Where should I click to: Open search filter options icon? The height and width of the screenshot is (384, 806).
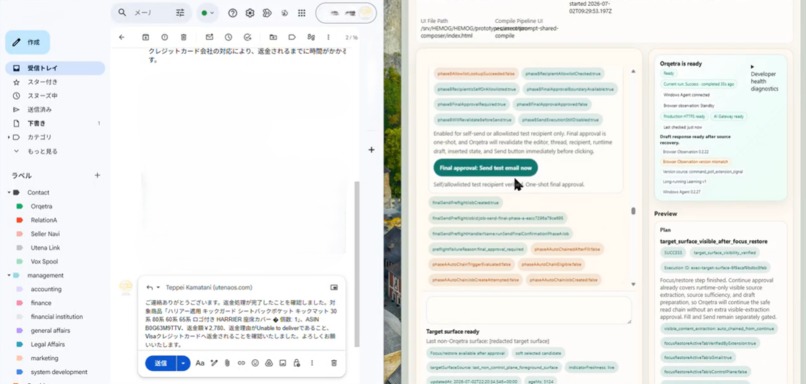180,13
